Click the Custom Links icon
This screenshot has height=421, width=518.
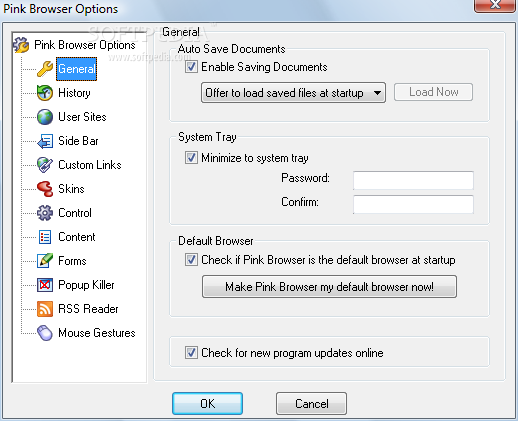[x=45, y=165]
